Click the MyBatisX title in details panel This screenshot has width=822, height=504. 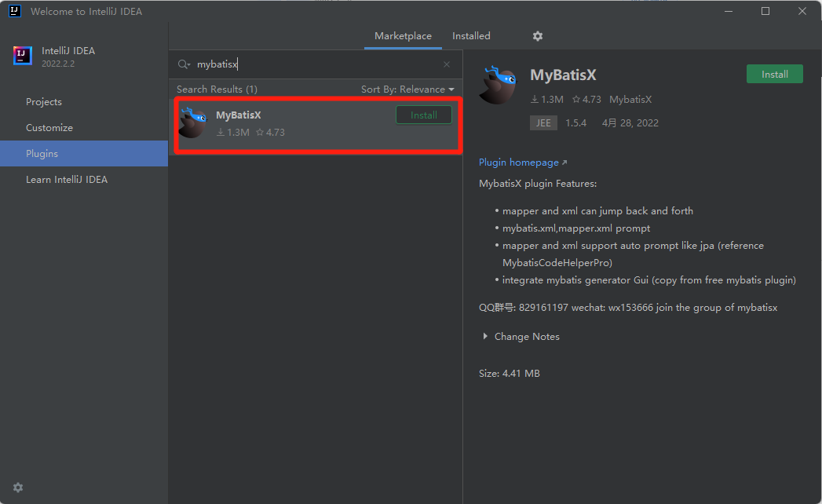click(563, 75)
